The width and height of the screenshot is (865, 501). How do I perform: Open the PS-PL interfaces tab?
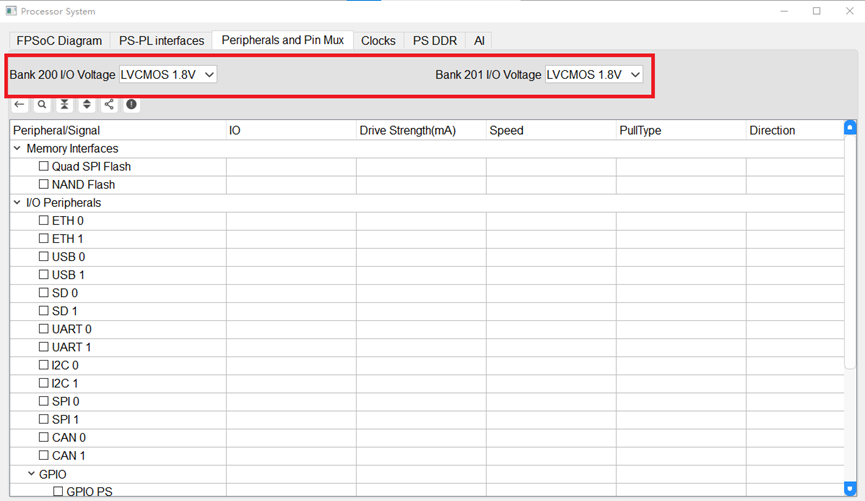(162, 41)
